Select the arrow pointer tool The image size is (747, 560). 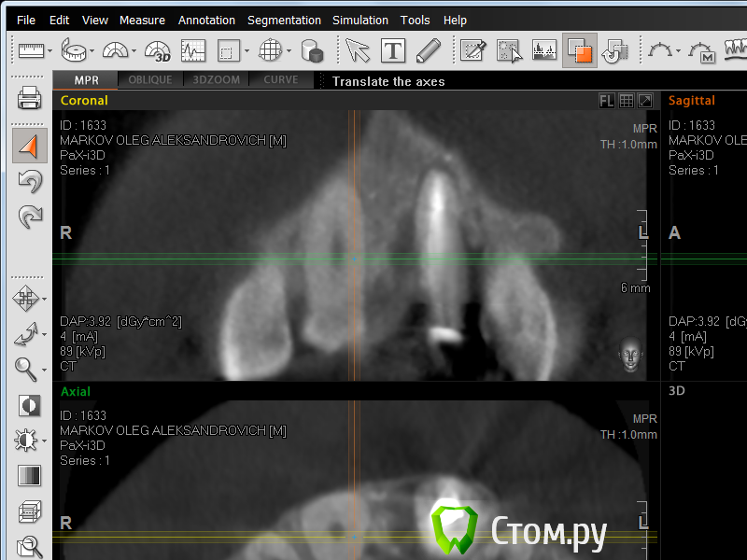pos(358,50)
